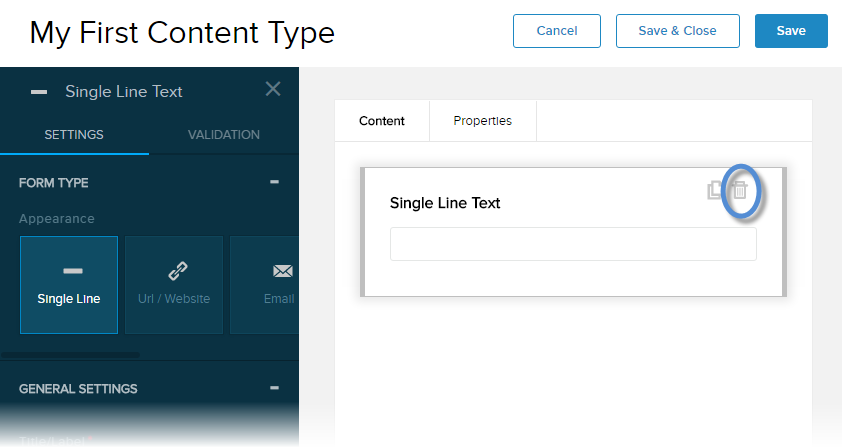Select the Single Line appearance tile
842x448 pixels.
69,285
